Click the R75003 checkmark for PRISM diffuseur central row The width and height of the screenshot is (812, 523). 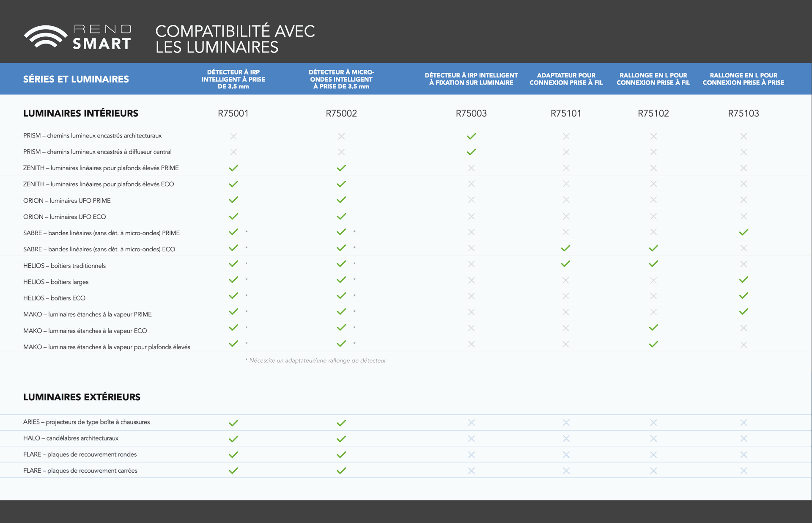tap(471, 152)
